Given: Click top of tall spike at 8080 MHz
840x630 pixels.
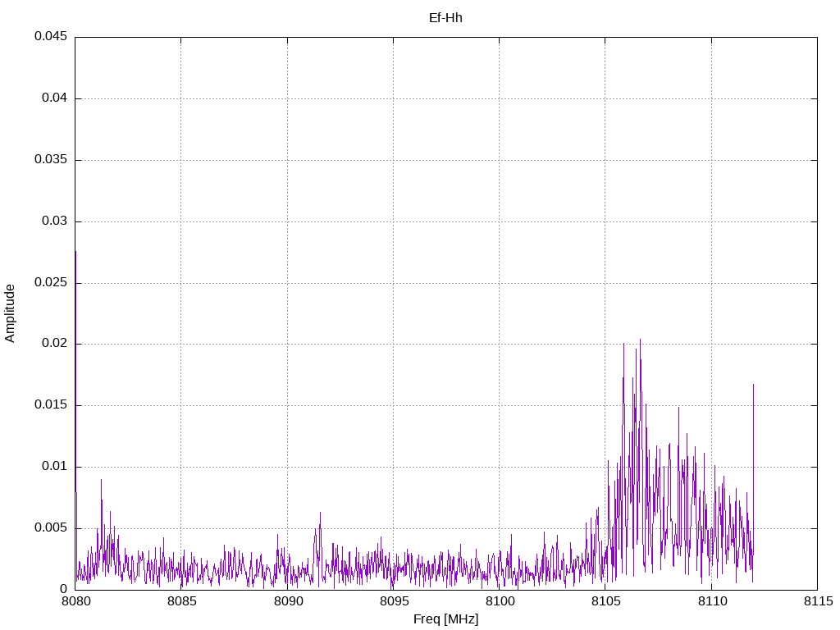Looking at the screenshot, I should (75, 251).
